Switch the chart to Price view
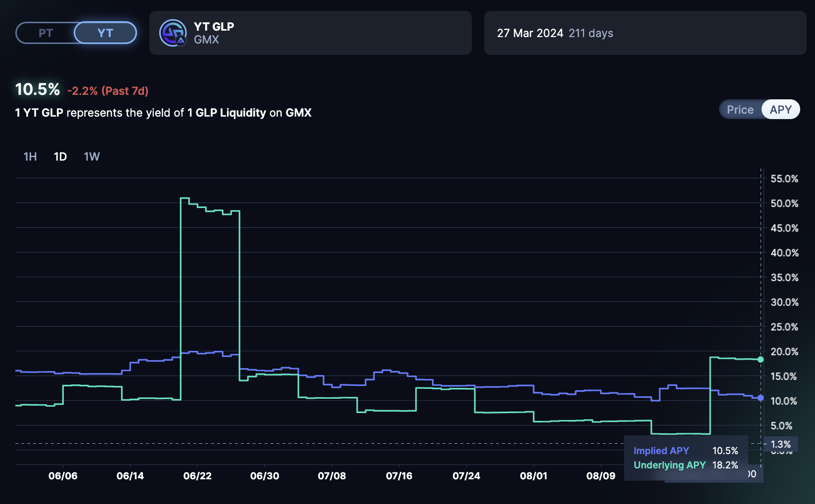Image resolution: width=815 pixels, height=504 pixels. (740, 110)
